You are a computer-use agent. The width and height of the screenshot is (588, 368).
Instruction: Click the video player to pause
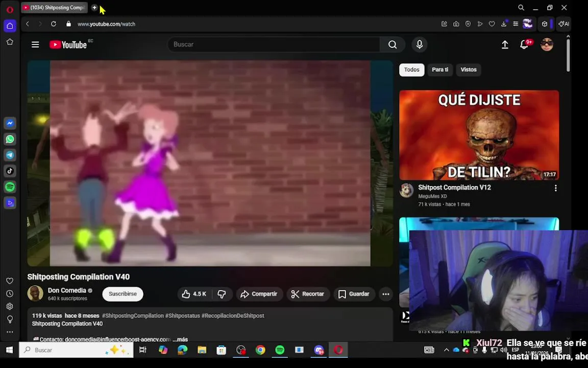(210, 164)
